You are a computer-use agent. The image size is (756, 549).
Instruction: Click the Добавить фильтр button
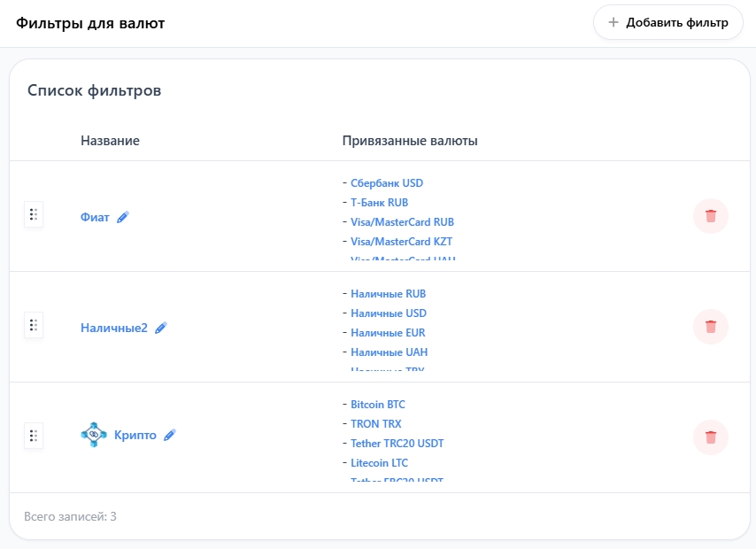(667, 22)
